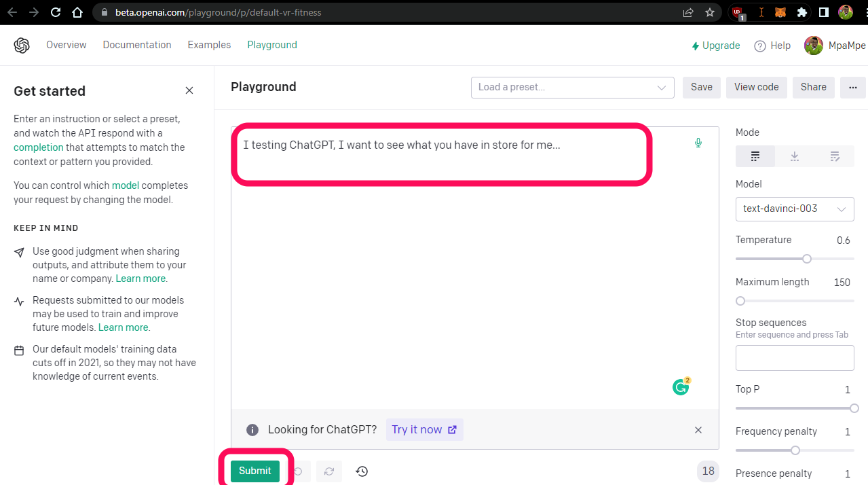Click the green Submit button

tap(255, 471)
